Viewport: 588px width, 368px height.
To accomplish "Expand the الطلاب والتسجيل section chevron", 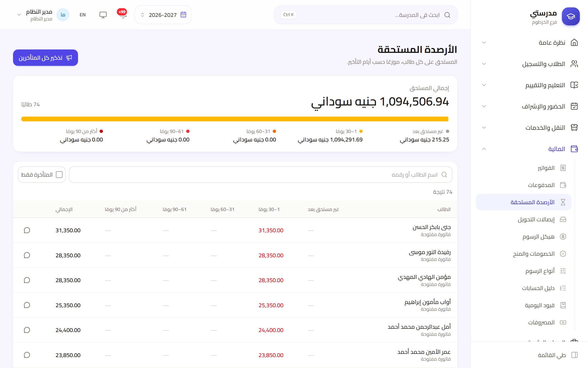I will (x=484, y=64).
